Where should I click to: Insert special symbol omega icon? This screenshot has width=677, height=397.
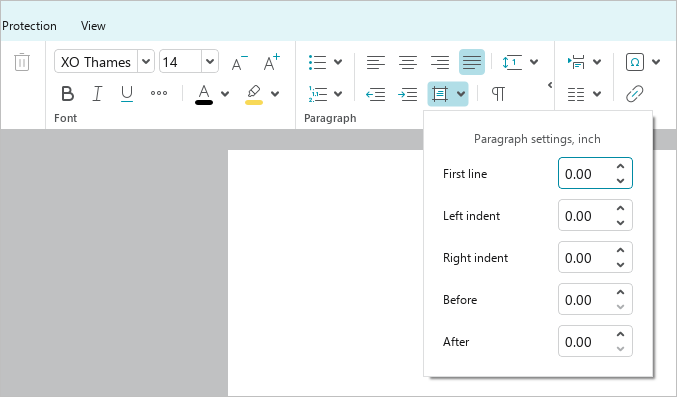[635, 62]
